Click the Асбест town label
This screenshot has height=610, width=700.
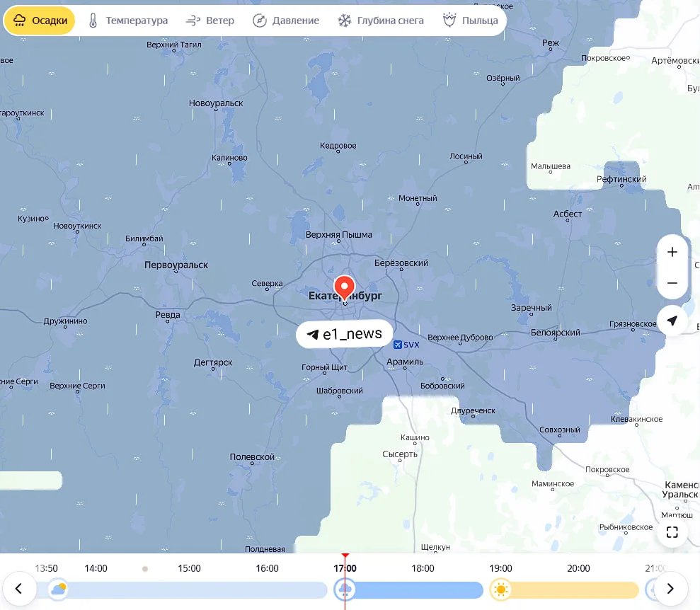coord(568,214)
